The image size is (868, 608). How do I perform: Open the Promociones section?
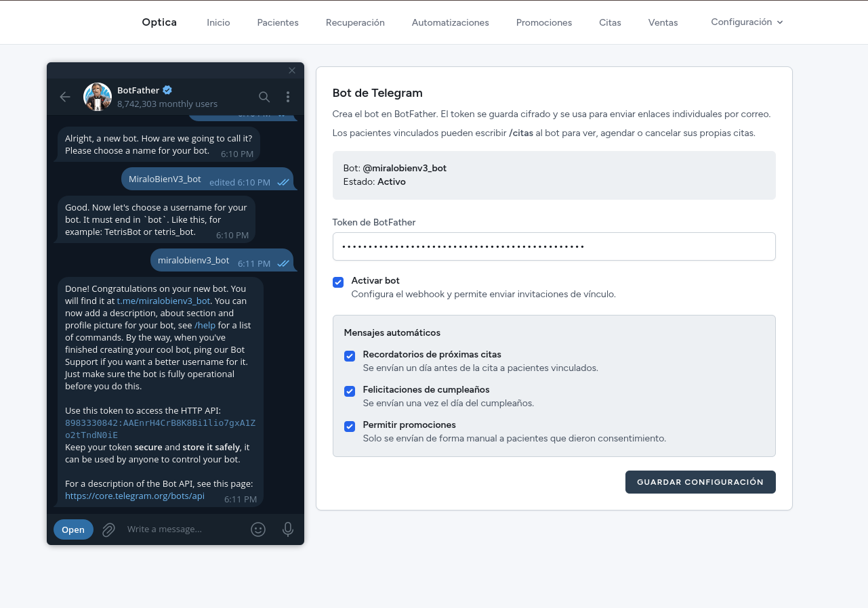tap(544, 22)
